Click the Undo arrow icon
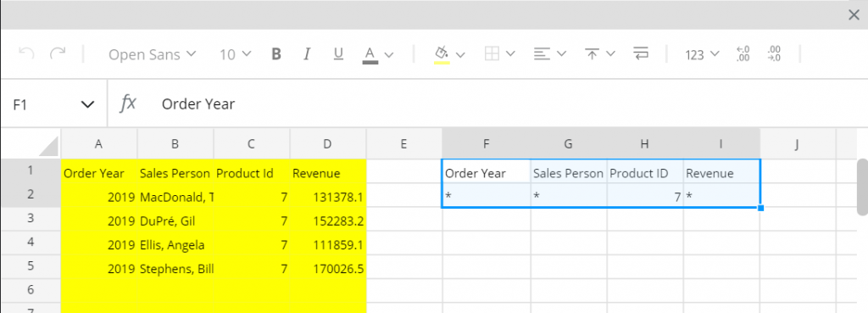 click(x=26, y=53)
